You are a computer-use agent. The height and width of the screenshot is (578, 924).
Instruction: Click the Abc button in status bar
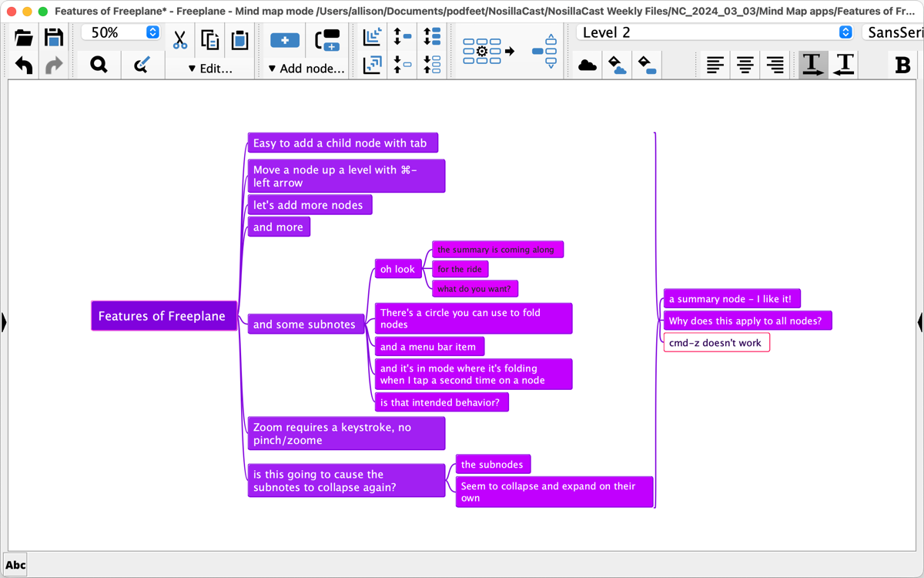click(x=15, y=565)
